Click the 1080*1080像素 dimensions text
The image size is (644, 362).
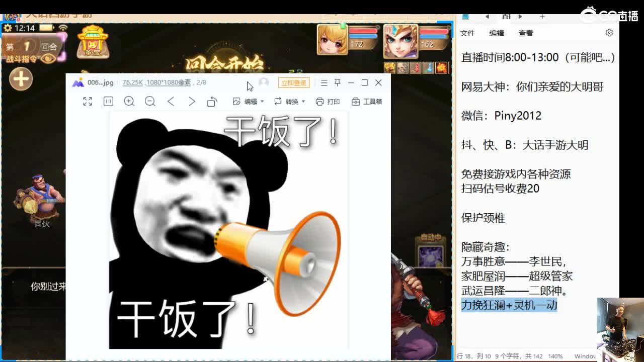point(169,82)
